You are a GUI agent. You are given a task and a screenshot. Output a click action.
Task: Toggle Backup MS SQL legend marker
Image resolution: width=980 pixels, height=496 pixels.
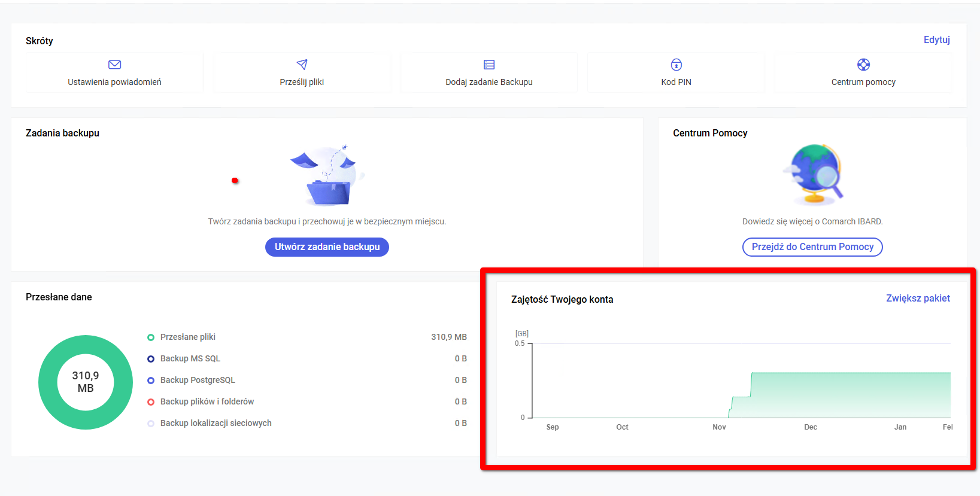coord(151,359)
